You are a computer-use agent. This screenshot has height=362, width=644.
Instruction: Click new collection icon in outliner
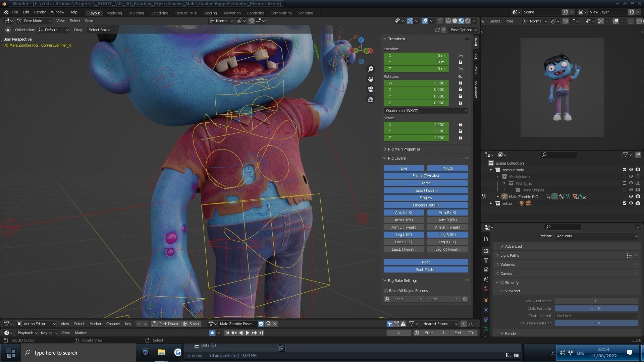click(638, 155)
